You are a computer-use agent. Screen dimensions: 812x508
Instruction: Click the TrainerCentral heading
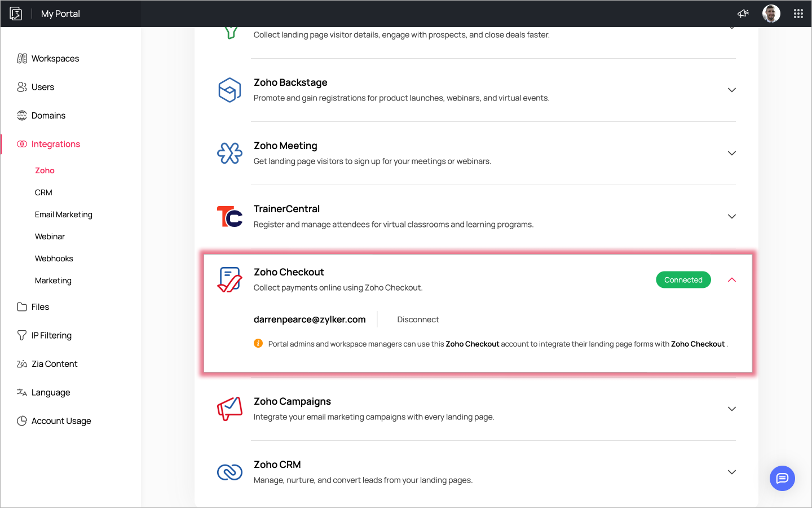(x=286, y=209)
